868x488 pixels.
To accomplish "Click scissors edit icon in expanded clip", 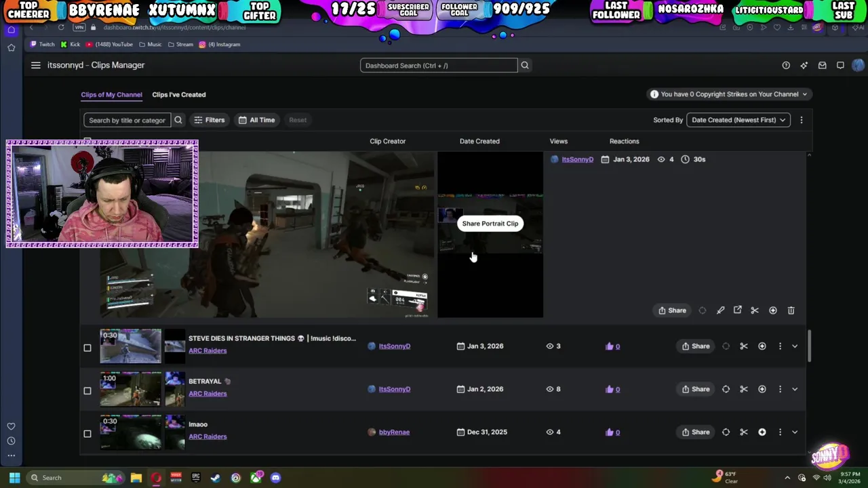I will pos(755,310).
